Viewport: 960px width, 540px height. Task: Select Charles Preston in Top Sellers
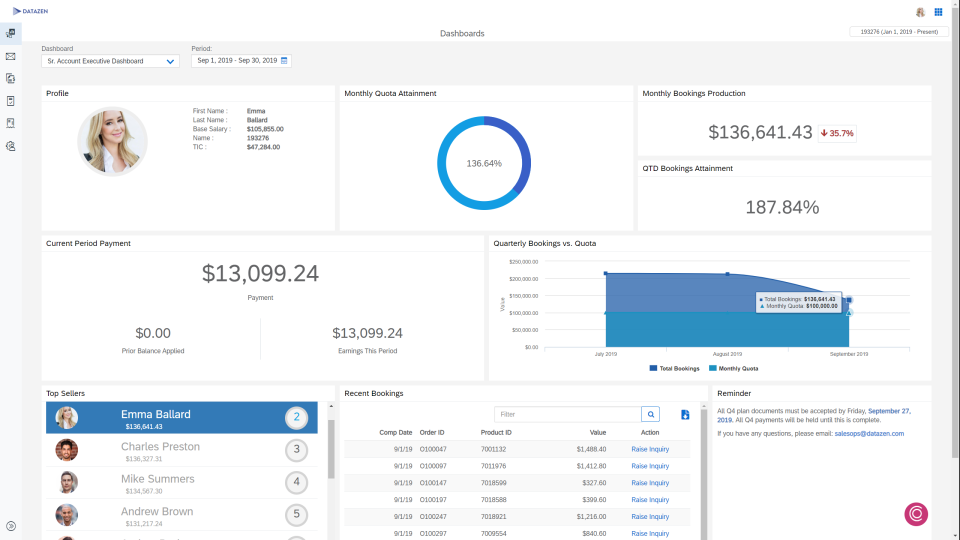tap(182, 450)
